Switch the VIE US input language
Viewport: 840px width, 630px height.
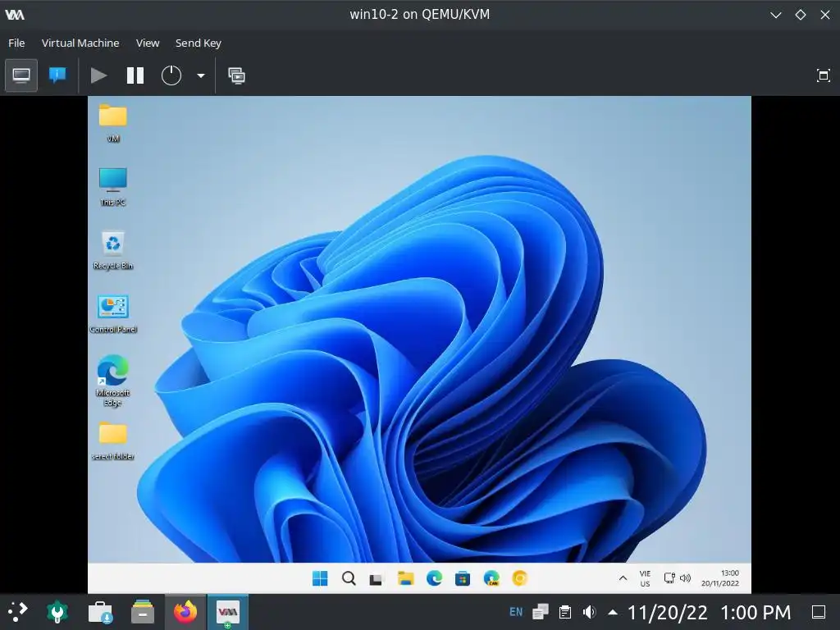click(x=645, y=578)
